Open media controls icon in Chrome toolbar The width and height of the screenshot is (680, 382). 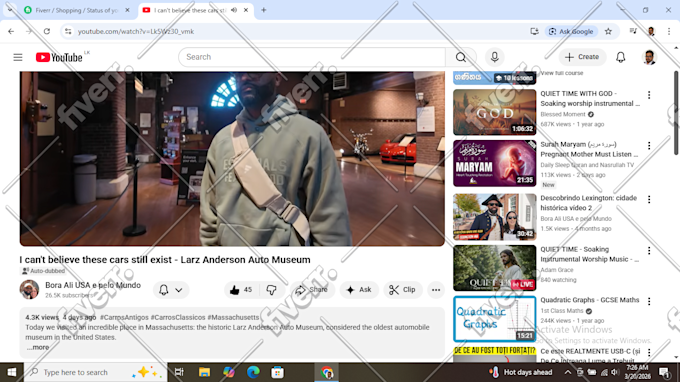pos(633,31)
